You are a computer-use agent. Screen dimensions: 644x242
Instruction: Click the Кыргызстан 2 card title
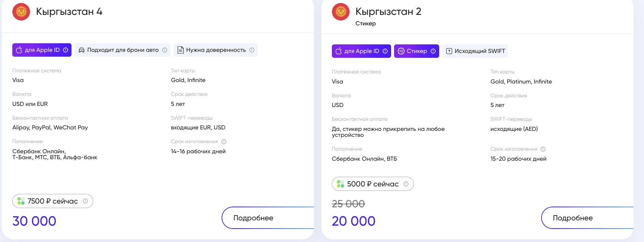point(388,12)
